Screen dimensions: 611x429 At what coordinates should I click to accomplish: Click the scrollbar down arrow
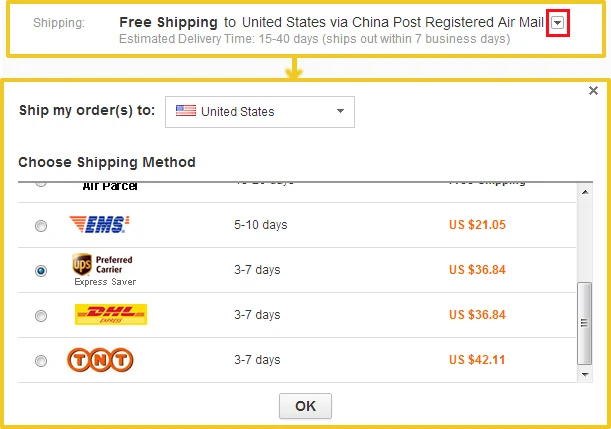point(585,374)
